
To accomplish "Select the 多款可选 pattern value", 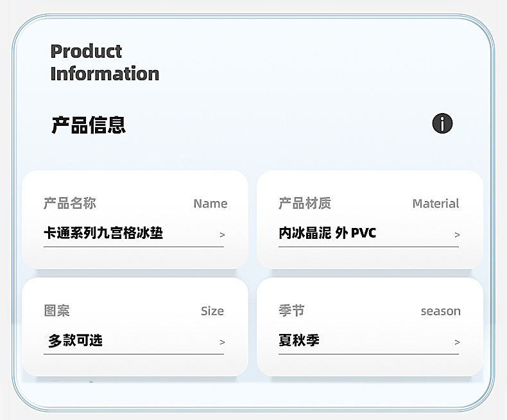I will pos(75,340).
